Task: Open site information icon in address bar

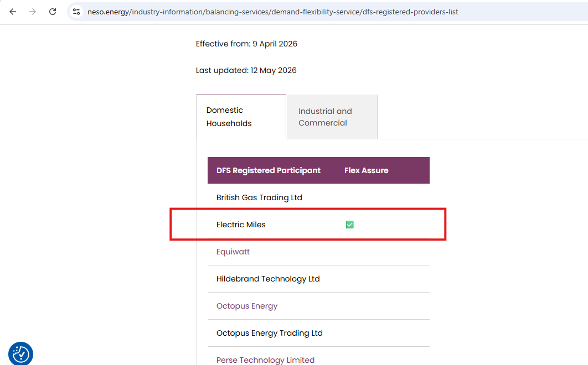Action: coord(76,12)
